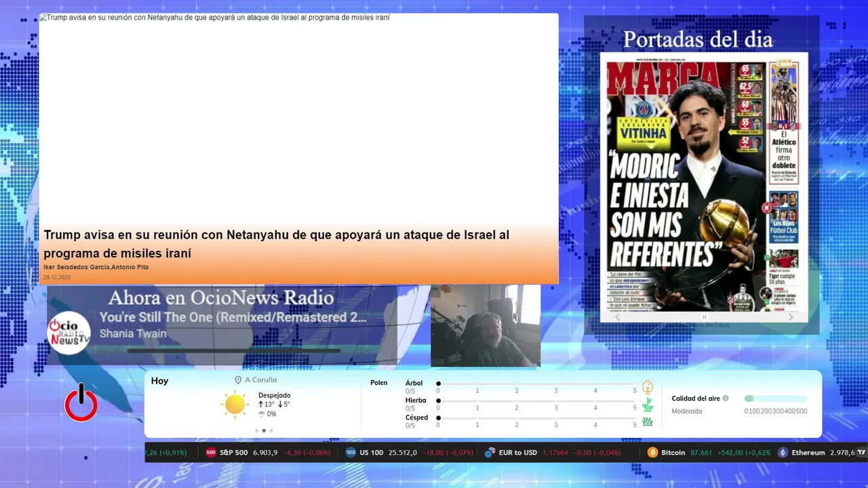Click the artist name Shania Twain
868x488 pixels.
point(133,333)
